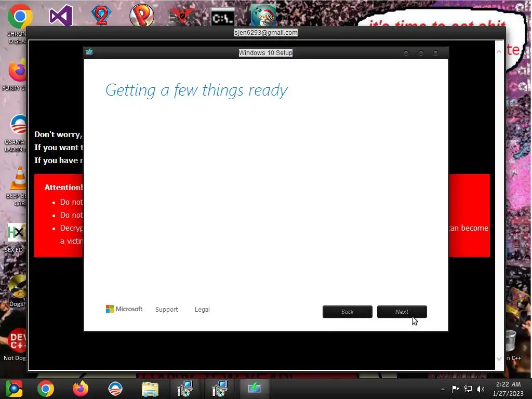The image size is (532, 399).
Task: Open the Recycle Bin on the desktop
Action: [510, 341]
